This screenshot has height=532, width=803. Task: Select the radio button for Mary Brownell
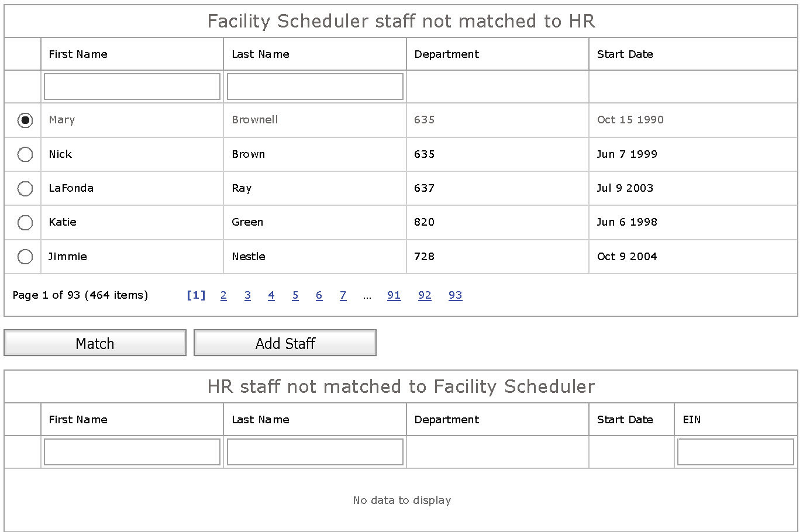coord(25,120)
